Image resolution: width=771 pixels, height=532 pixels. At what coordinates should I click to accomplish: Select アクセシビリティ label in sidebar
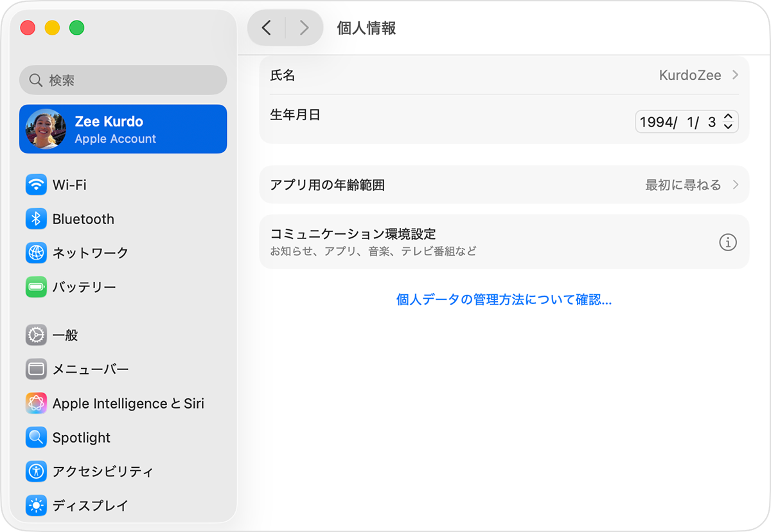click(x=103, y=471)
